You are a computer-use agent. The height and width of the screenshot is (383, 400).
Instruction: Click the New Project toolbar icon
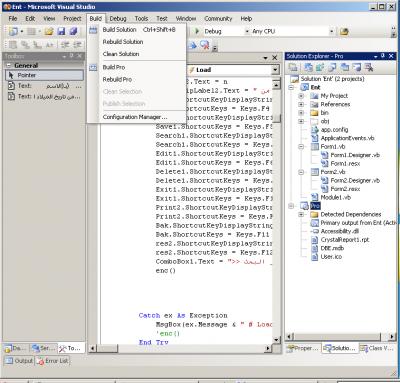click(13, 31)
